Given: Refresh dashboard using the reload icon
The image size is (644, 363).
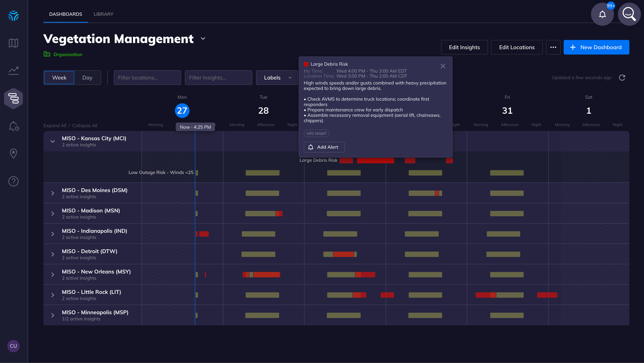Looking at the screenshot, I should click(622, 78).
